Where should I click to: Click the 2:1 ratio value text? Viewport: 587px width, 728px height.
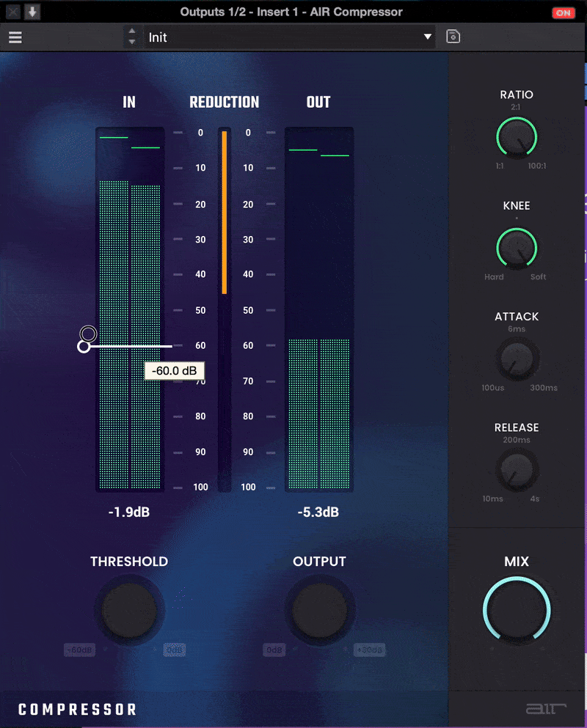[515, 107]
